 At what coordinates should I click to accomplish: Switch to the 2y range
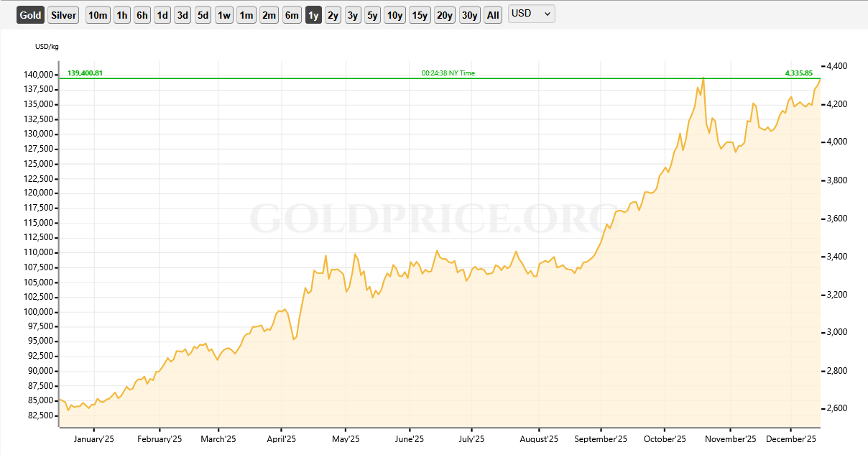(x=333, y=15)
